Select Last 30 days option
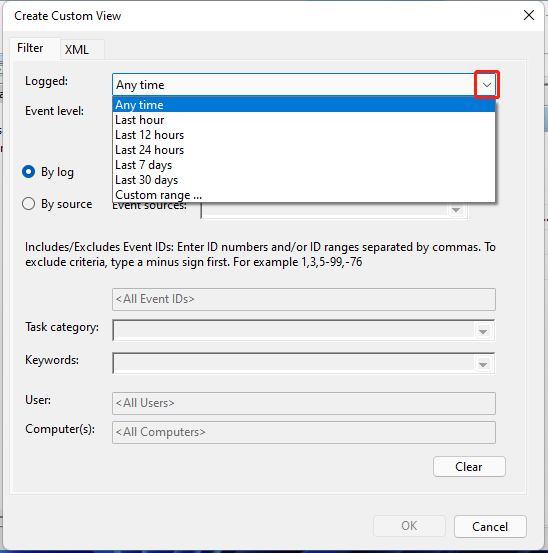Viewport: 548px width, 553px height. click(304, 180)
